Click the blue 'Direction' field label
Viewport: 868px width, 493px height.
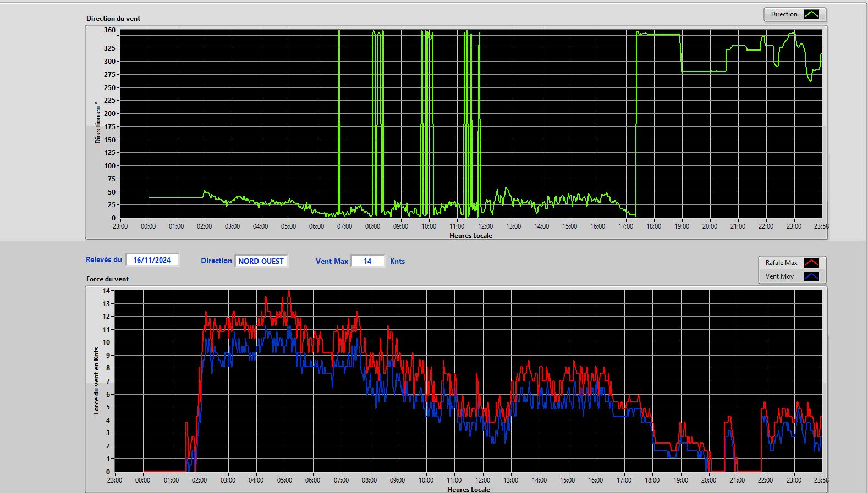[x=216, y=261]
